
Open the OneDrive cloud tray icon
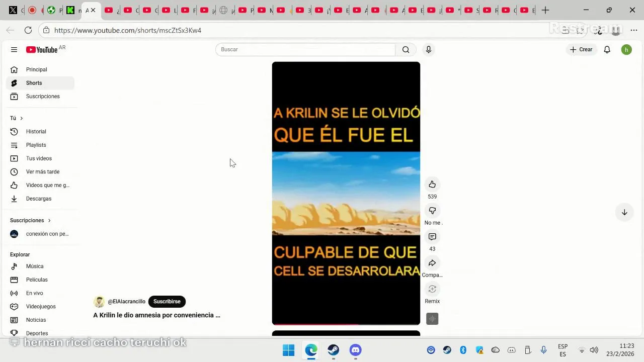coord(496,350)
